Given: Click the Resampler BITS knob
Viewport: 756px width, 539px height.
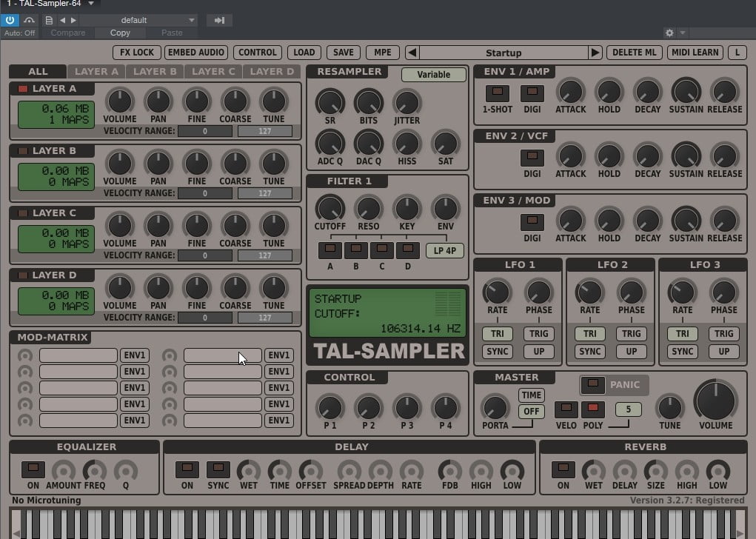Looking at the screenshot, I should pos(368,101).
